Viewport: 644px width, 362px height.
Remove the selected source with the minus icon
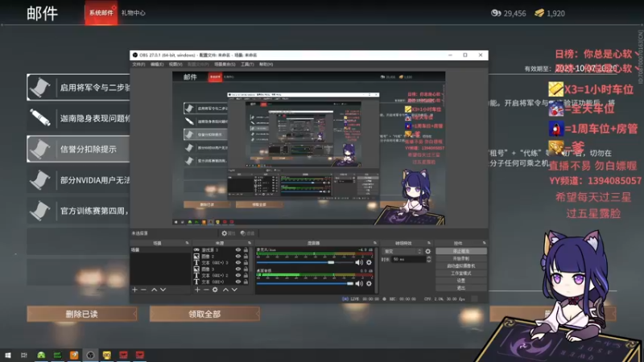[206, 290]
